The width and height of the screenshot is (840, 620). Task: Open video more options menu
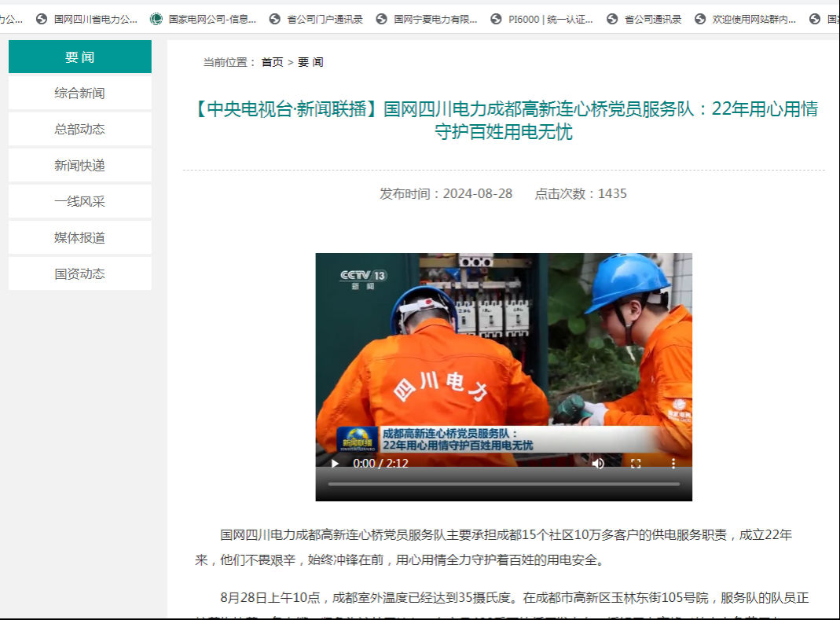point(673,464)
